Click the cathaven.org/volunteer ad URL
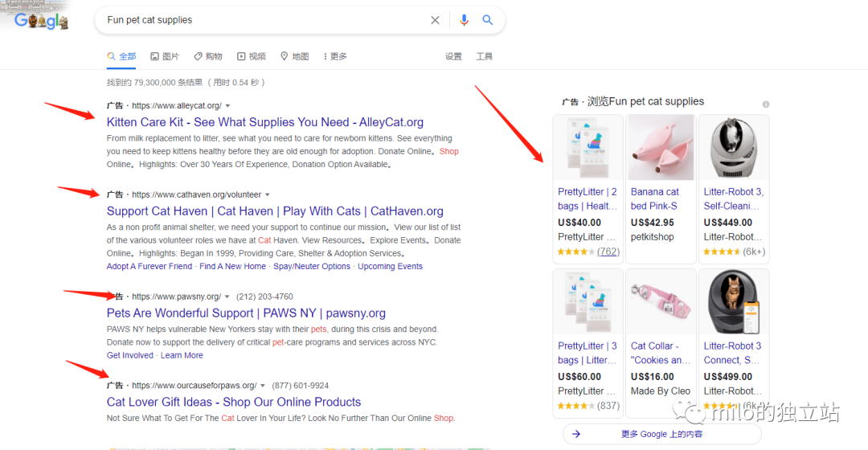This screenshot has height=450, width=868. [x=197, y=194]
